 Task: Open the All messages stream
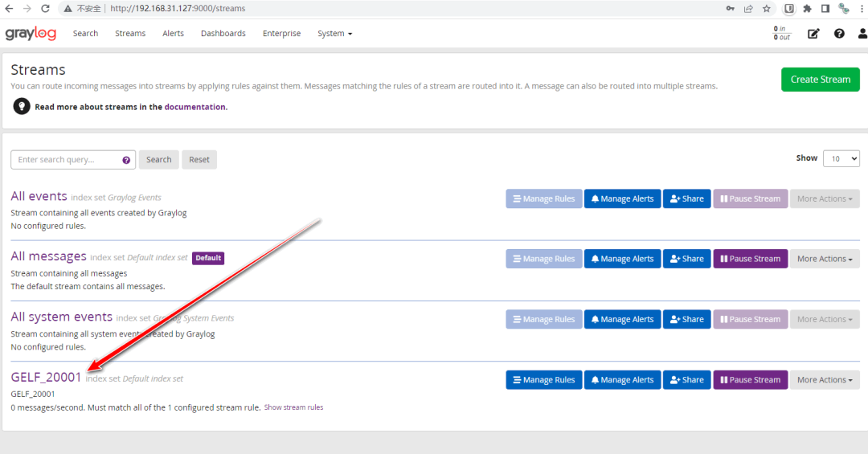click(49, 256)
